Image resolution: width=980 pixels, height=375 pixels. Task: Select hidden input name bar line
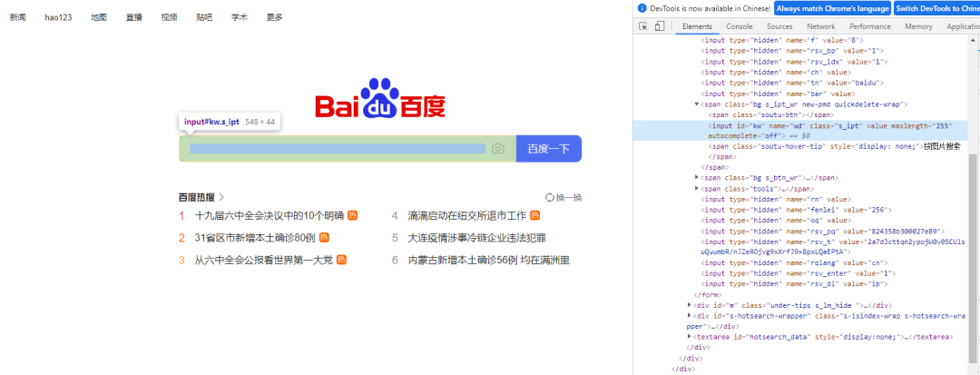[778, 94]
